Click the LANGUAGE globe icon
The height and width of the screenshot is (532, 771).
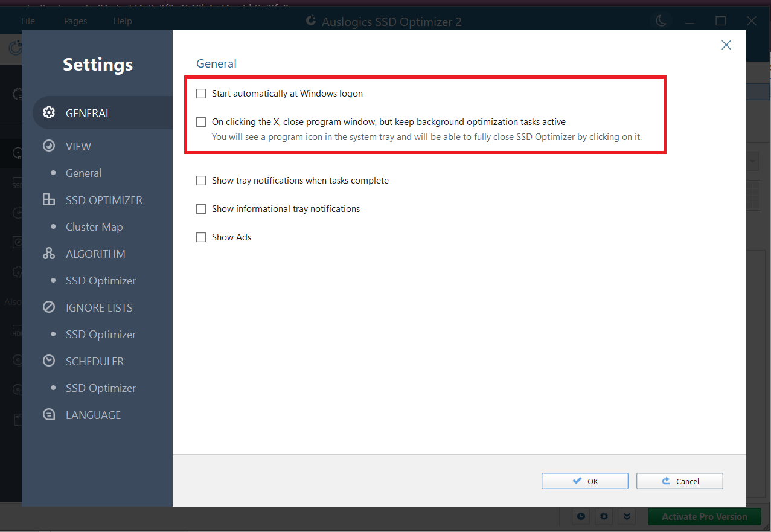pos(48,414)
